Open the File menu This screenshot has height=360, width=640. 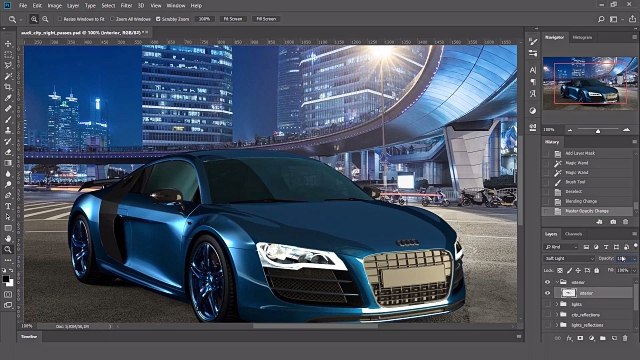coord(23,6)
